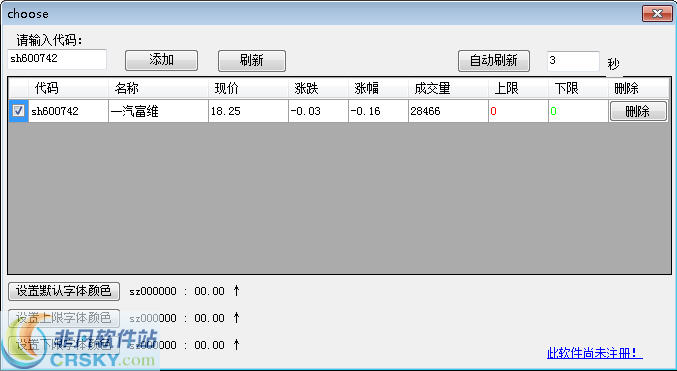This screenshot has width=677, height=371.
Task: Select the 一汽富维 name cell
Action: pyautogui.click(x=158, y=111)
